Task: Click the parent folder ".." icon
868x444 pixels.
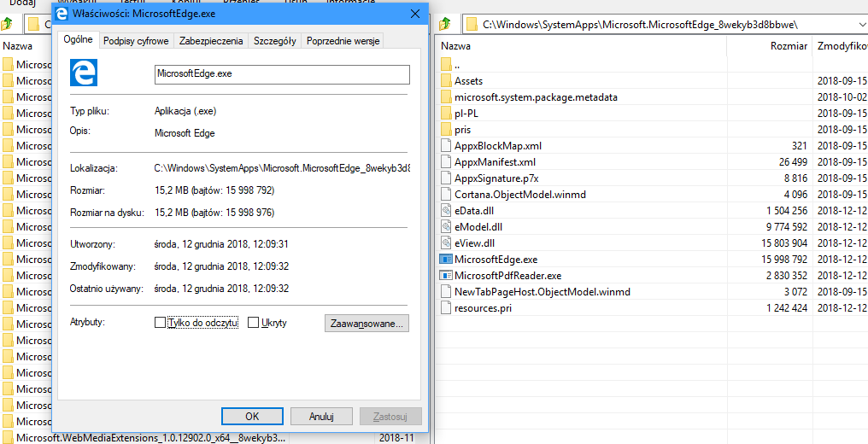Action: (x=446, y=65)
